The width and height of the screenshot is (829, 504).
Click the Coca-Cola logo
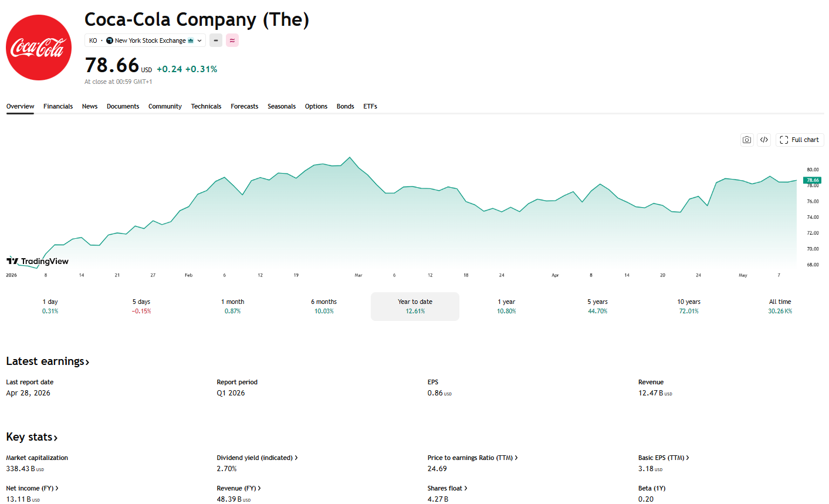click(39, 48)
